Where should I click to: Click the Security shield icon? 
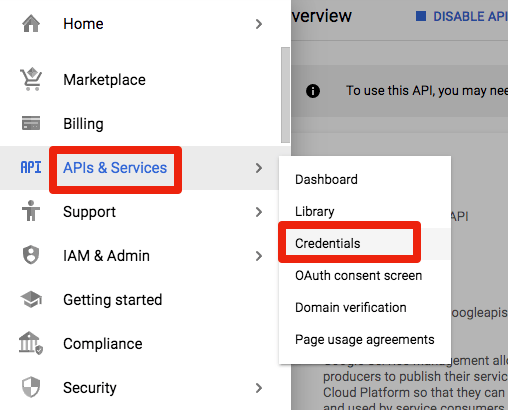[31, 387]
